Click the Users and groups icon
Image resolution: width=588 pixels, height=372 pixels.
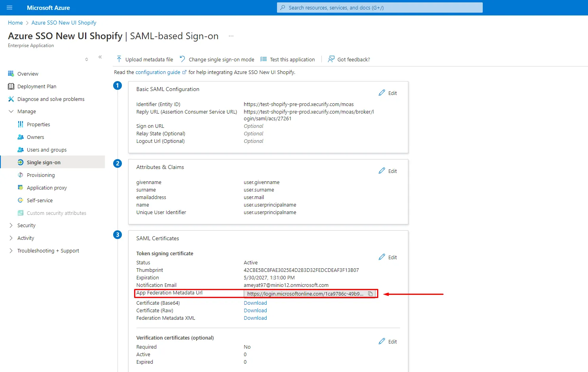21,150
